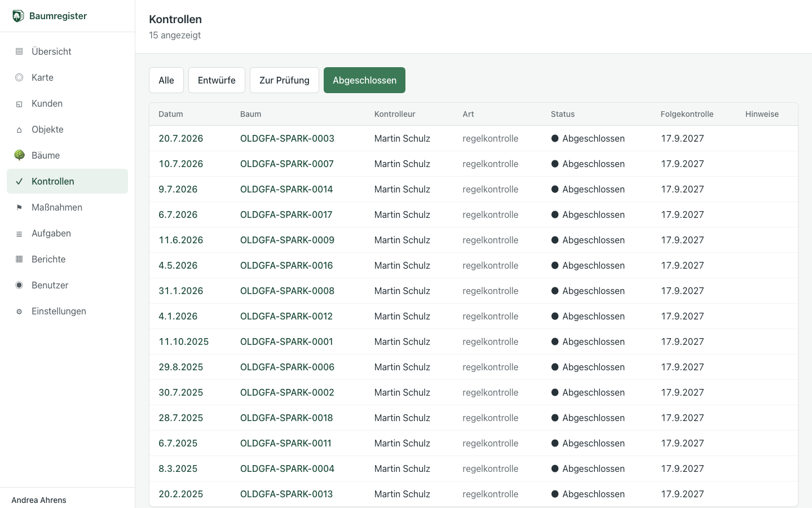Click the Folgekontrolle column header
Screen dimensions: 812x508
[x=687, y=114]
